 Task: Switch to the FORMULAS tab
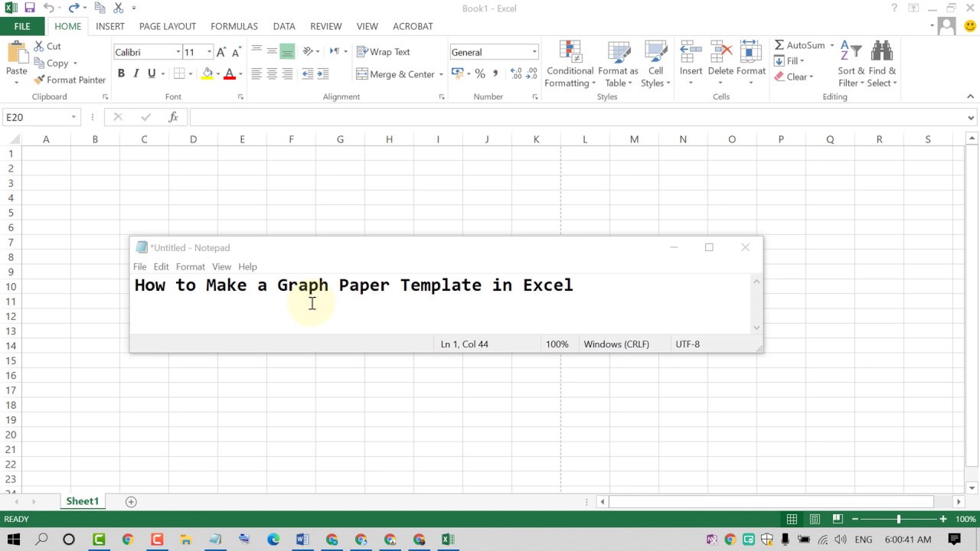(x=234, y=26)
